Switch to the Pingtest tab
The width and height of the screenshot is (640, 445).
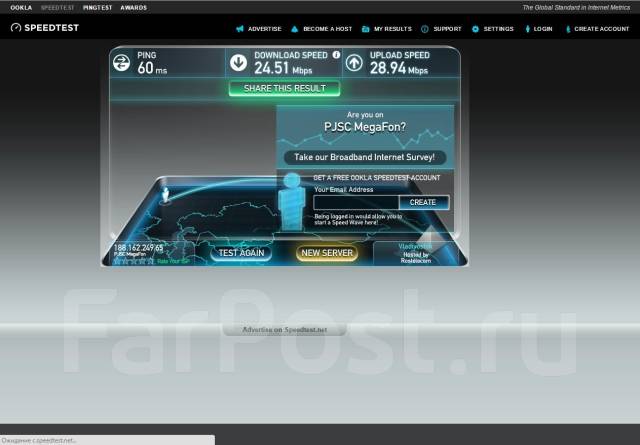click(x=97, y=7)
